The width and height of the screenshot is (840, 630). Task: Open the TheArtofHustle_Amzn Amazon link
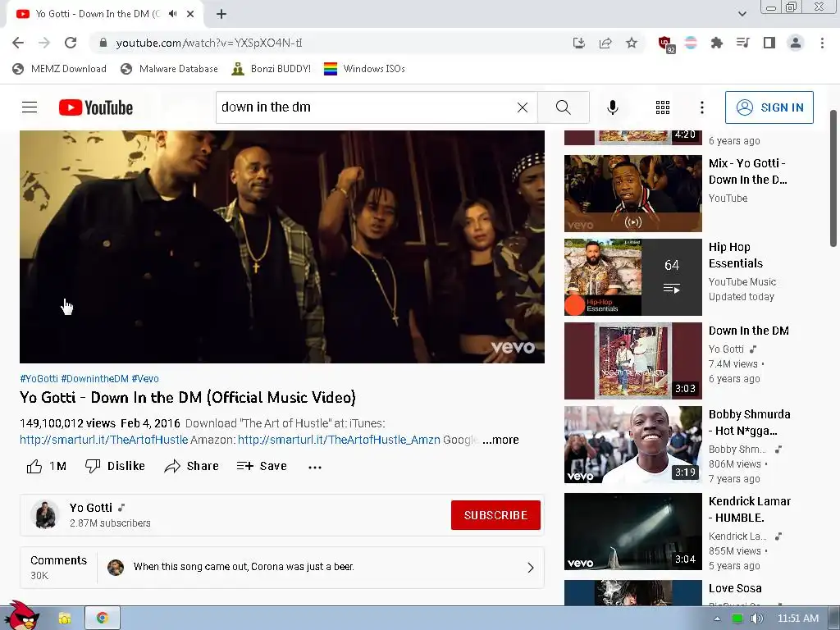tap(339, 440)
